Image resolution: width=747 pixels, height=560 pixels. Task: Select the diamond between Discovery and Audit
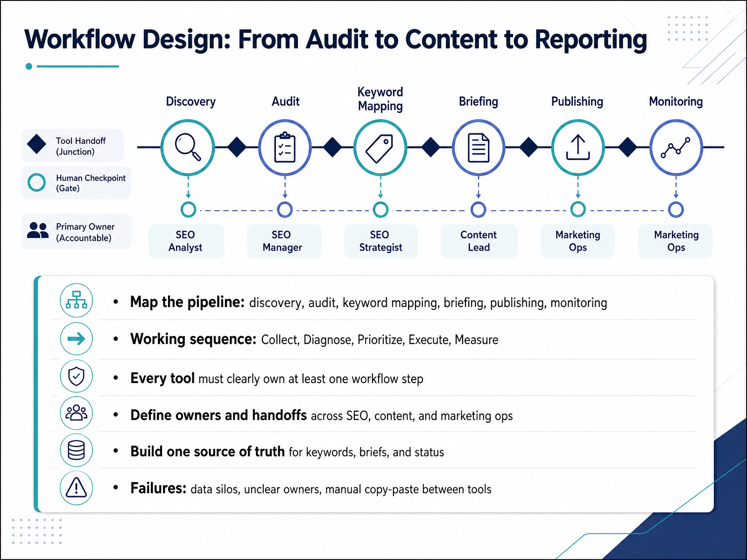237,147
